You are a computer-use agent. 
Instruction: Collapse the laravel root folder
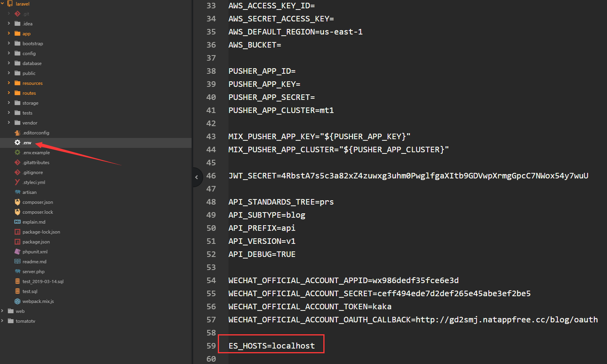coord(2,4)
